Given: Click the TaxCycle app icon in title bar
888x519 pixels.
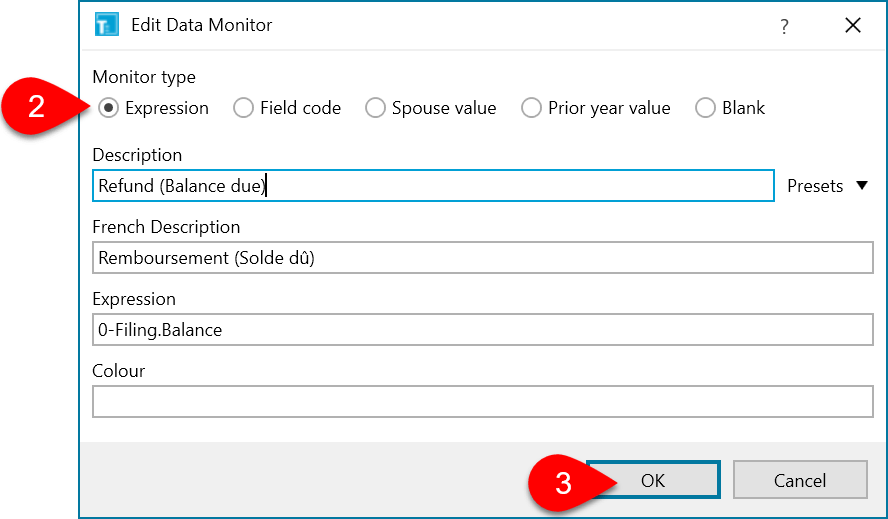Looking at the screenshot, I should [107, 25].
